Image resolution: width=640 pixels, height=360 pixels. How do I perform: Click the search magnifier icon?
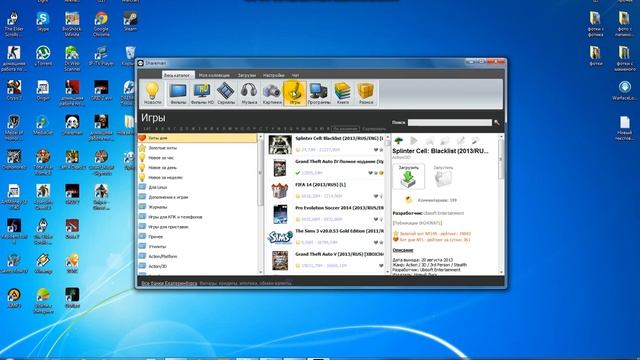(x=497, y=122)
